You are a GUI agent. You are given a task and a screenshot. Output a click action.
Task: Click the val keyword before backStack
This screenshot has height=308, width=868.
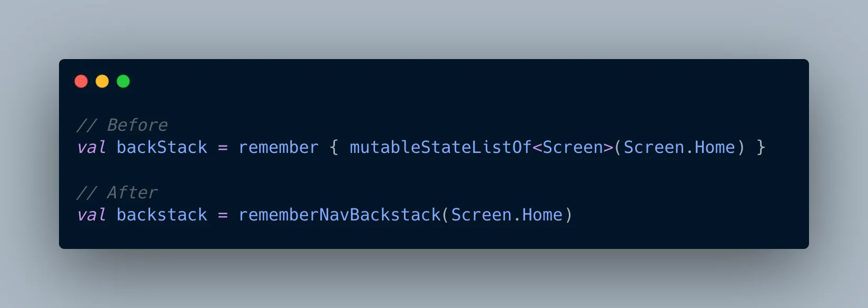[91, 148]
